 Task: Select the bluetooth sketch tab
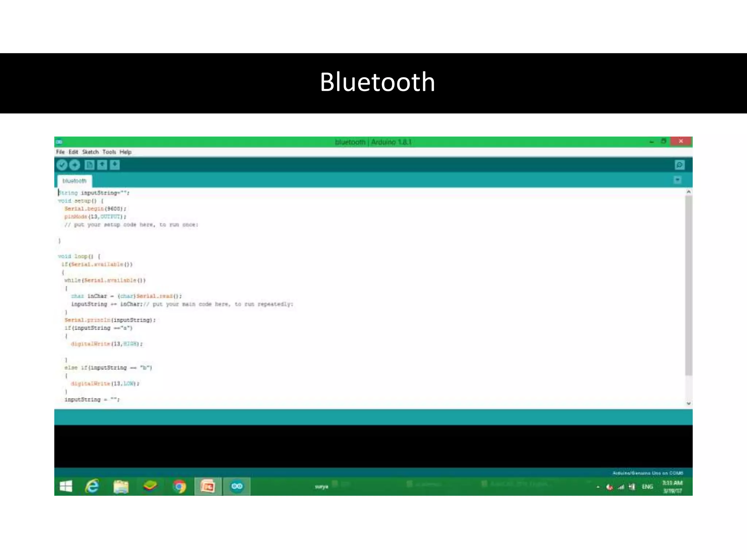click(x=74, y=181)
